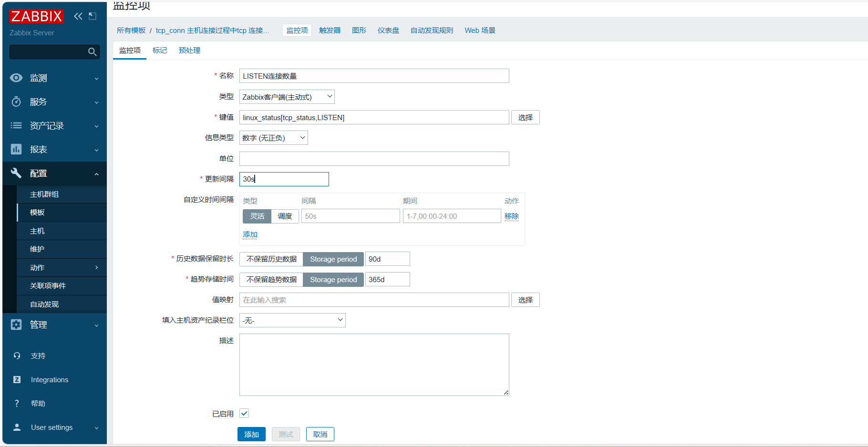Click the 配置 wrench icon
Image resolution: width=868 pixels, height=447 pixels.
16,173
